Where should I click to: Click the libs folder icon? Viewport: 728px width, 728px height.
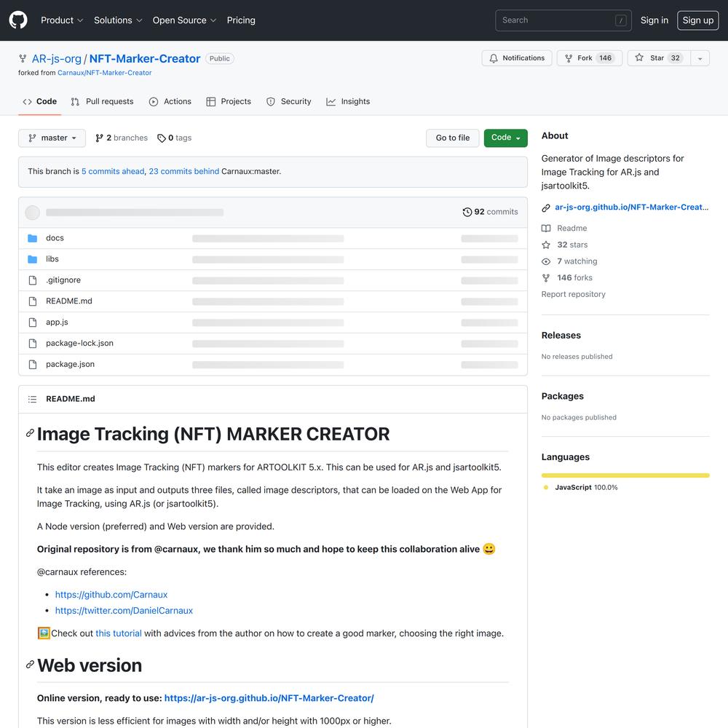pos(33,259)
